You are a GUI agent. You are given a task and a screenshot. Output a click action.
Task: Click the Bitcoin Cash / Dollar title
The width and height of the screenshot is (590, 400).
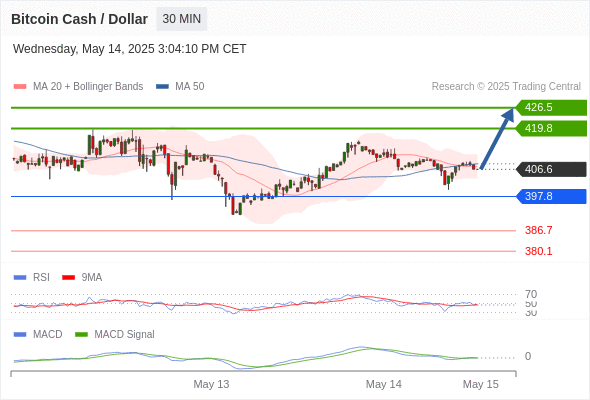coord(79,19)
